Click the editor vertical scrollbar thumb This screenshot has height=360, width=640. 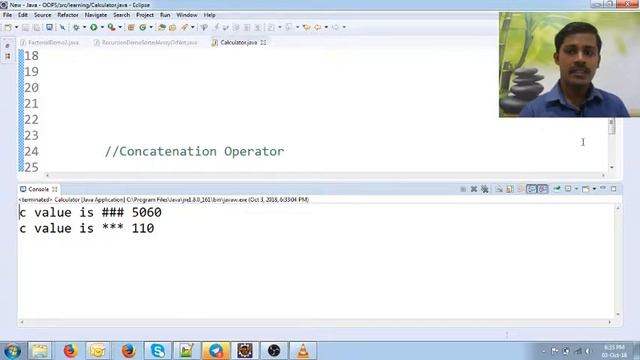(x=611, y=127)
